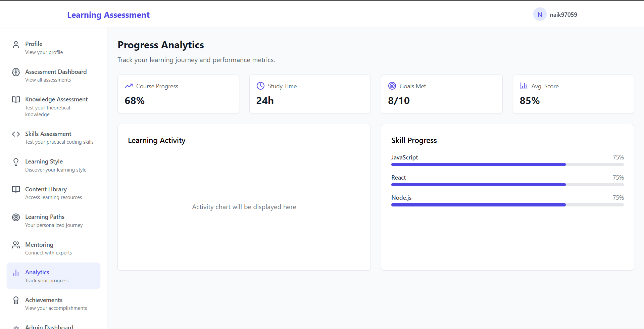Screen dimensions: 644x329
Task: Click the Progress Analytics page heading
Action: point(161,45)
